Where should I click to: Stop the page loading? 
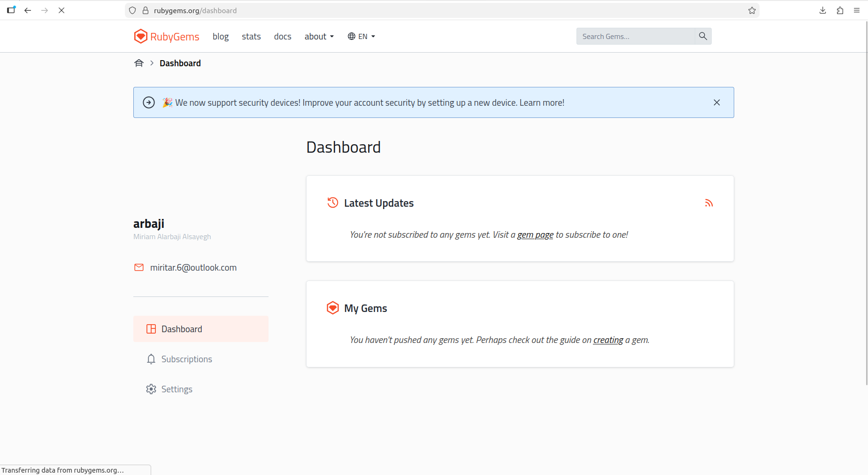click(61, 10)
